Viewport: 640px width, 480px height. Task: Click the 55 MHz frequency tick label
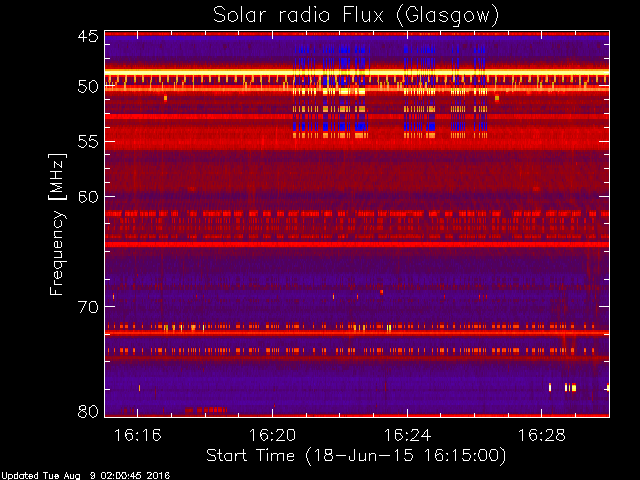(88, 142)
